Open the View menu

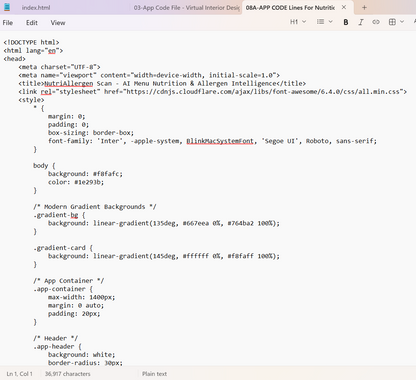click(58, 23)
